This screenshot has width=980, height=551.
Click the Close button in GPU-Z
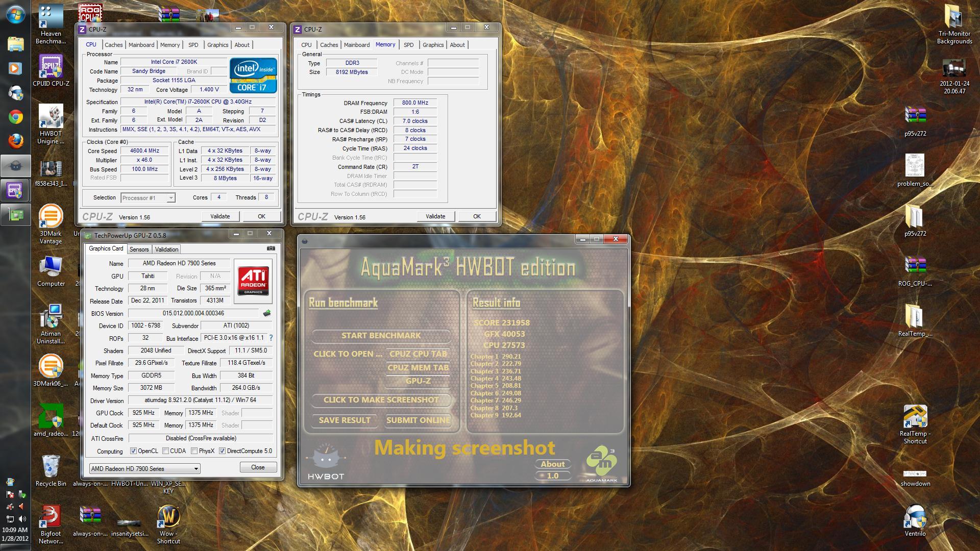[x=258, y=467]
